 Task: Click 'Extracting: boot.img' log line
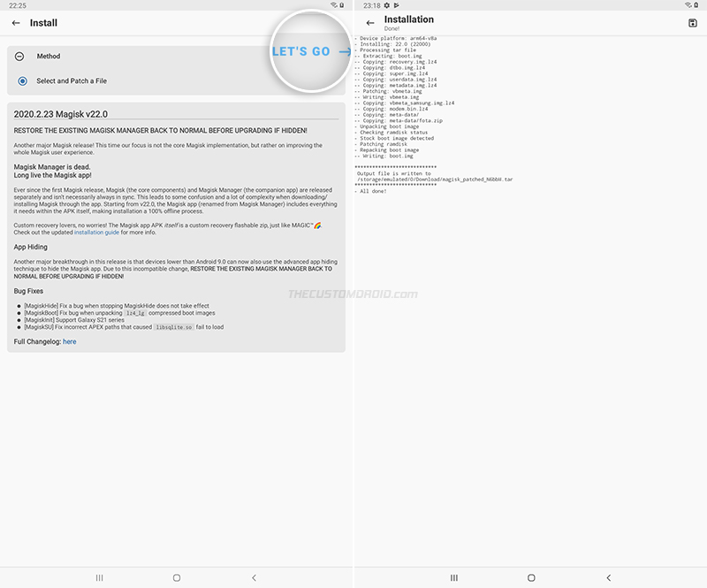pos(389,56)
